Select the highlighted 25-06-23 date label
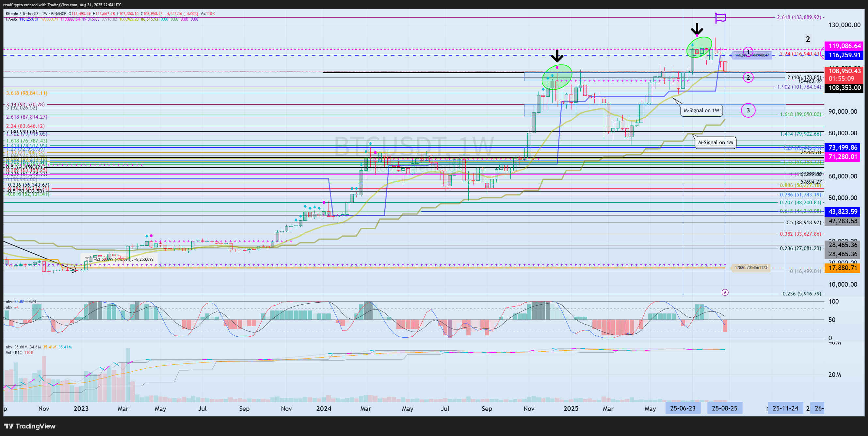868x436 pixels. pos(683,408)
